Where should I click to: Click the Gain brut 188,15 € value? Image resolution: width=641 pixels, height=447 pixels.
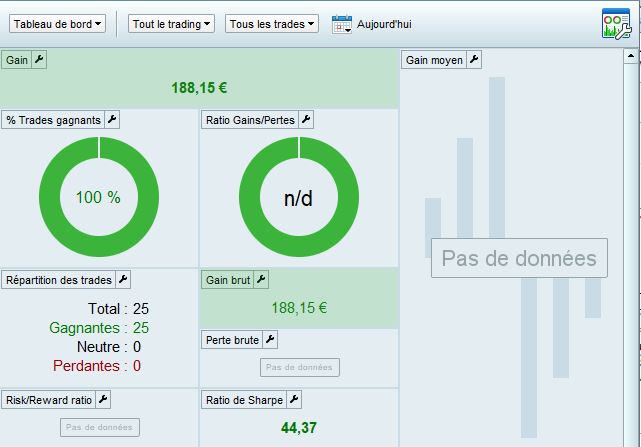coord(299,308)
